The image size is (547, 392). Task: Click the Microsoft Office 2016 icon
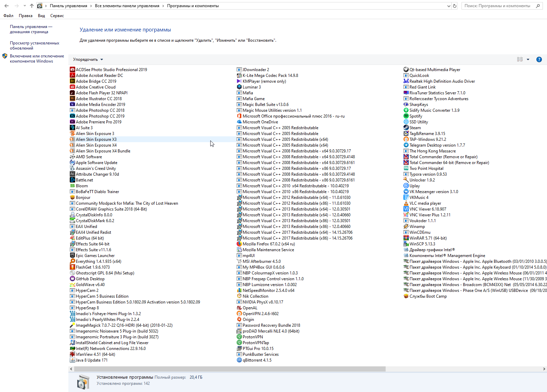(239, 116)
